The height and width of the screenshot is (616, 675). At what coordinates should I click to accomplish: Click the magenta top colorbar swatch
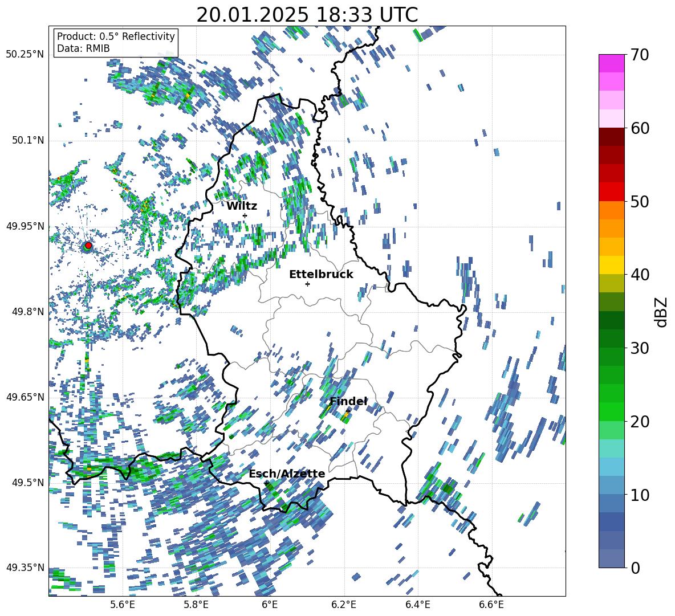point(611,63)
